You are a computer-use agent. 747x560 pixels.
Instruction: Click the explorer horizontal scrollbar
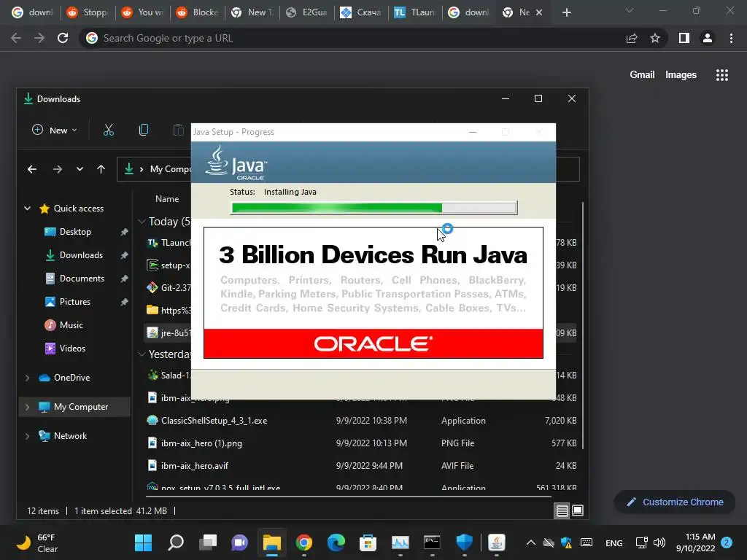tap(348, 496)
